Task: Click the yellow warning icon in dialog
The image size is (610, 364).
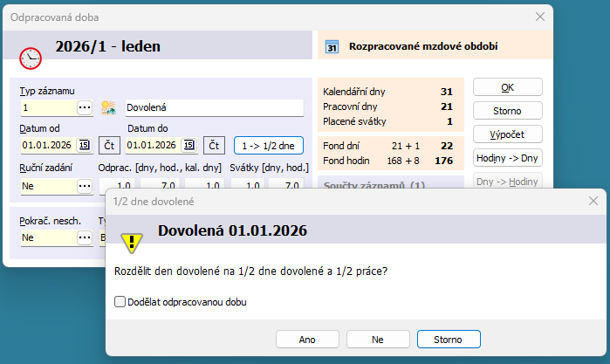Action: pos(132,242)
